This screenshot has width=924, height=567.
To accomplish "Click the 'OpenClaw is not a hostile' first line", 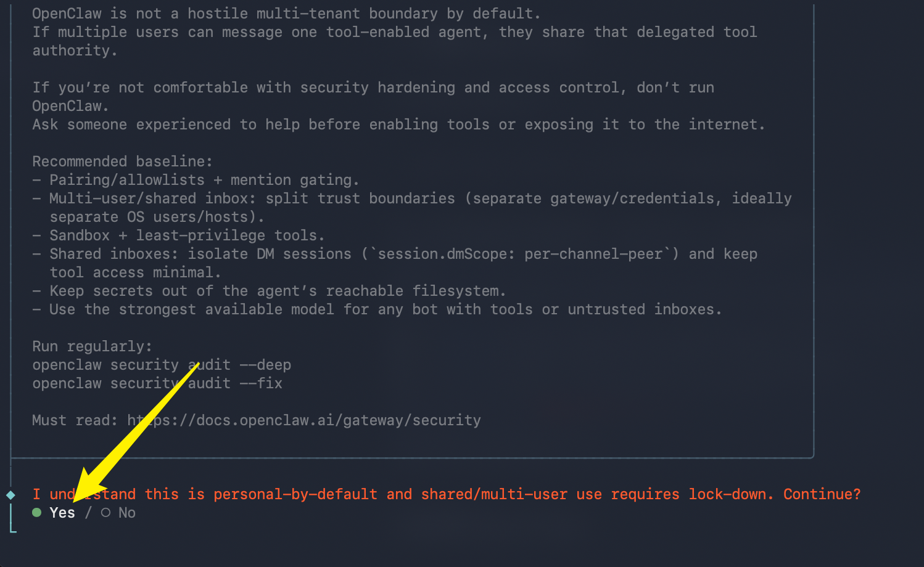I will (286, 14).
